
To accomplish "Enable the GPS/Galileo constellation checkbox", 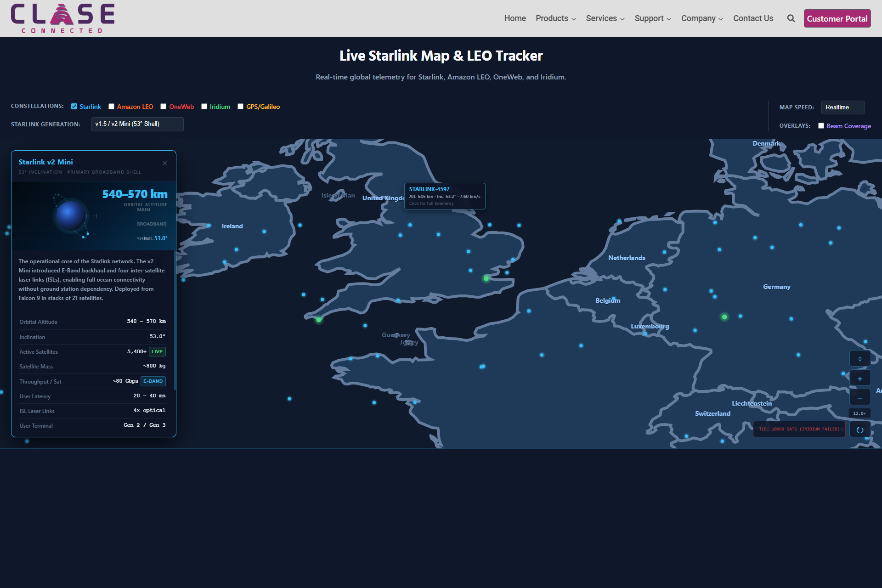I will point(240,107).
